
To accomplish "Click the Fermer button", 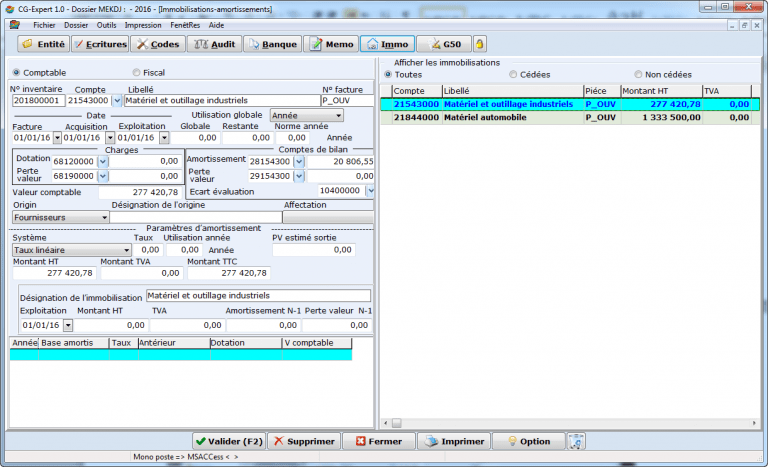I will coord(379,442).
